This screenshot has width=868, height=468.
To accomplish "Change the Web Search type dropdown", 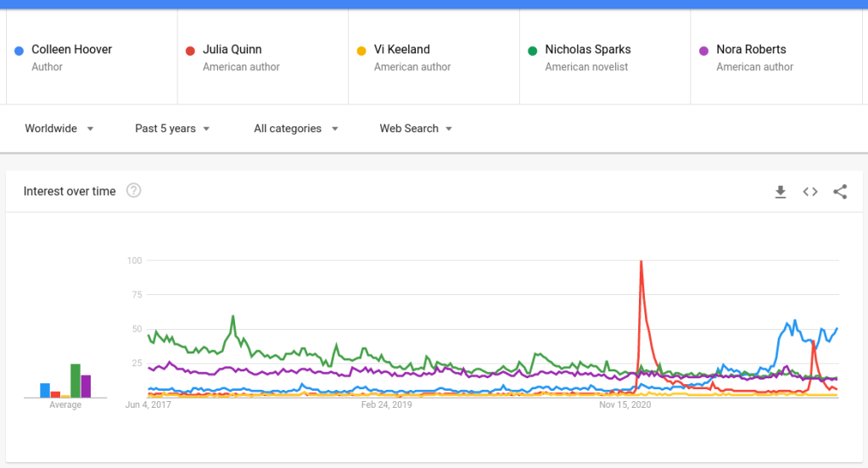I will coord(416,129).
